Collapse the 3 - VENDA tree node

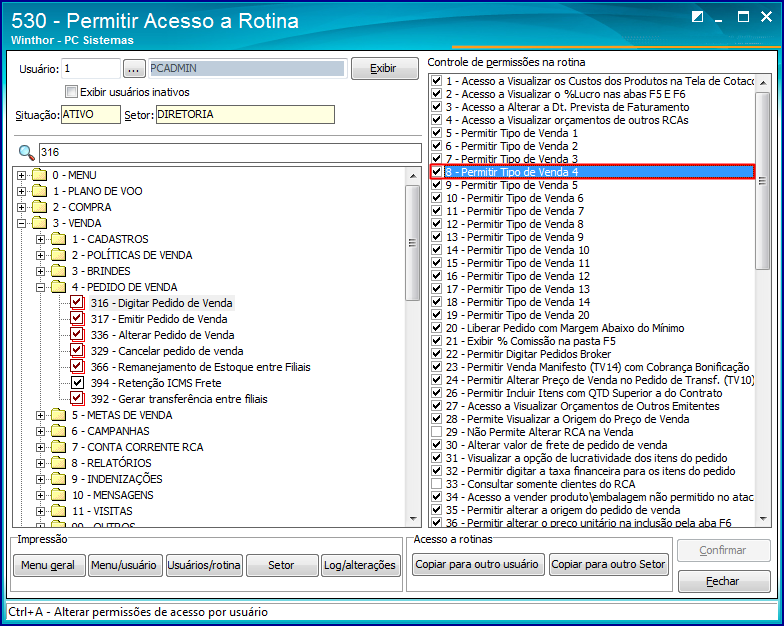coord(22,224)
